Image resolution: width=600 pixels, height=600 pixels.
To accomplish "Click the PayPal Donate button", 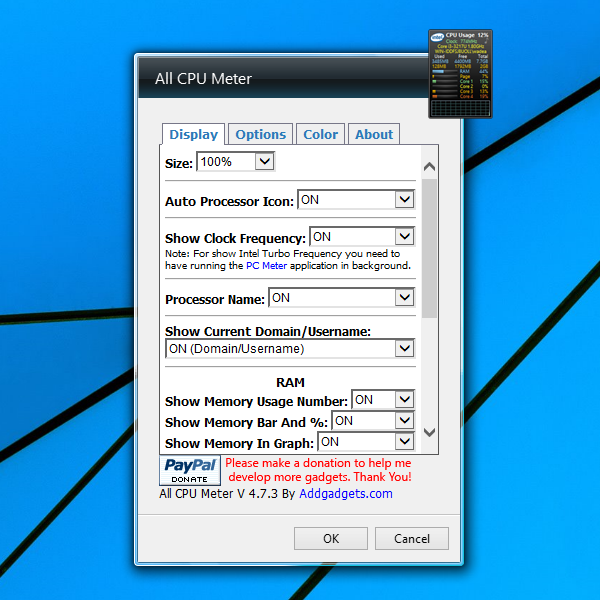I will tap(190, 470).
